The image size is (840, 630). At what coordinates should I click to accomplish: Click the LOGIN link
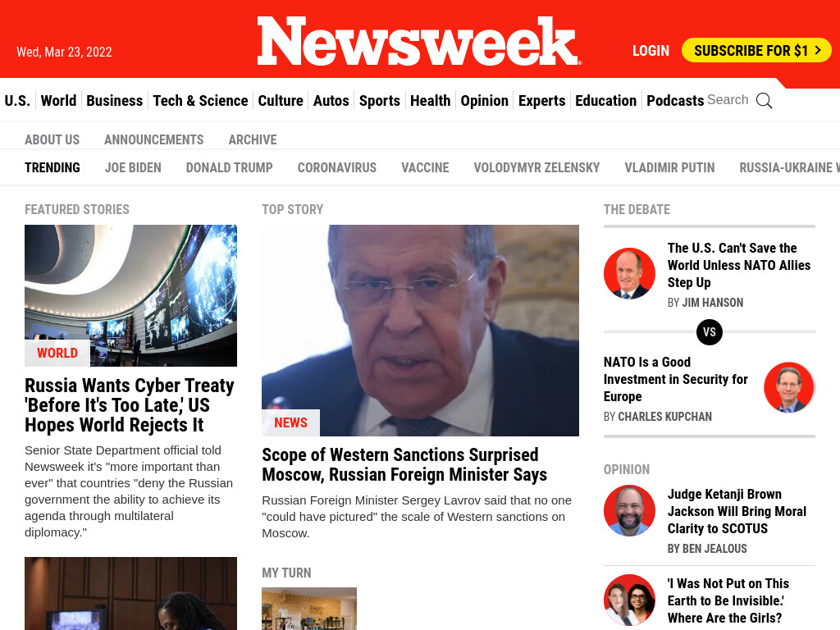651,51
